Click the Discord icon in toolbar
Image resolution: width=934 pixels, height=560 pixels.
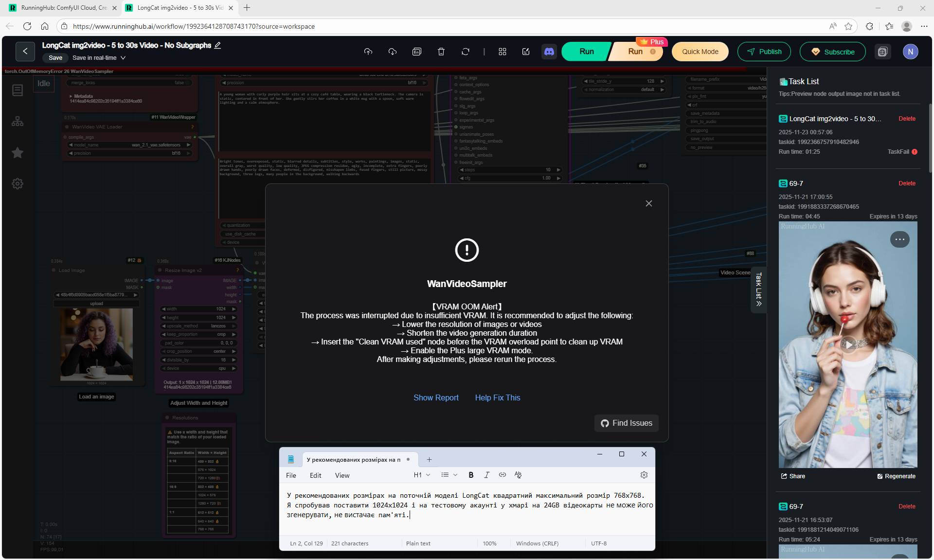pos(549,52)
